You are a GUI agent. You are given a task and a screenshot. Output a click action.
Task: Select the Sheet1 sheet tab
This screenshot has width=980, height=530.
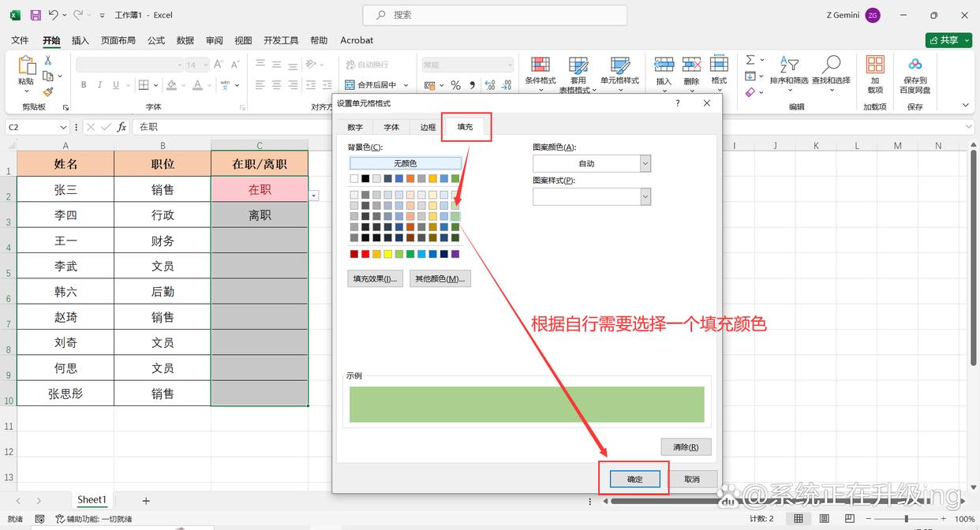(92, 500)
